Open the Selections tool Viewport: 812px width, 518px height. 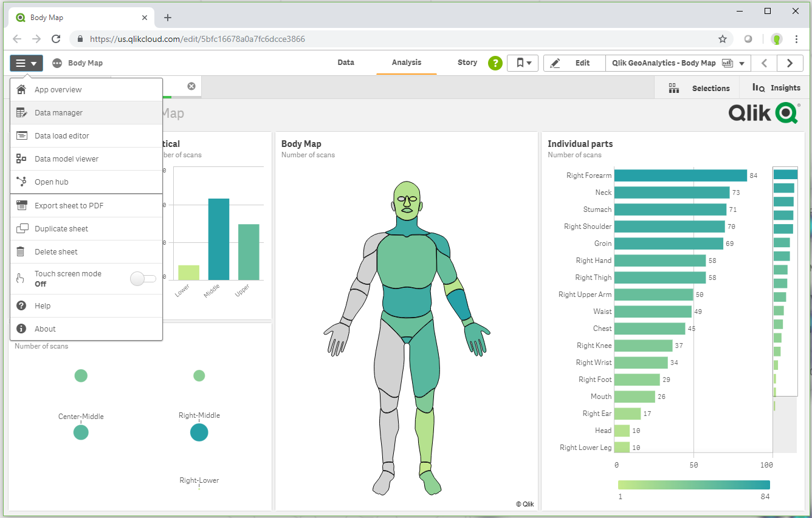(698, 87)
